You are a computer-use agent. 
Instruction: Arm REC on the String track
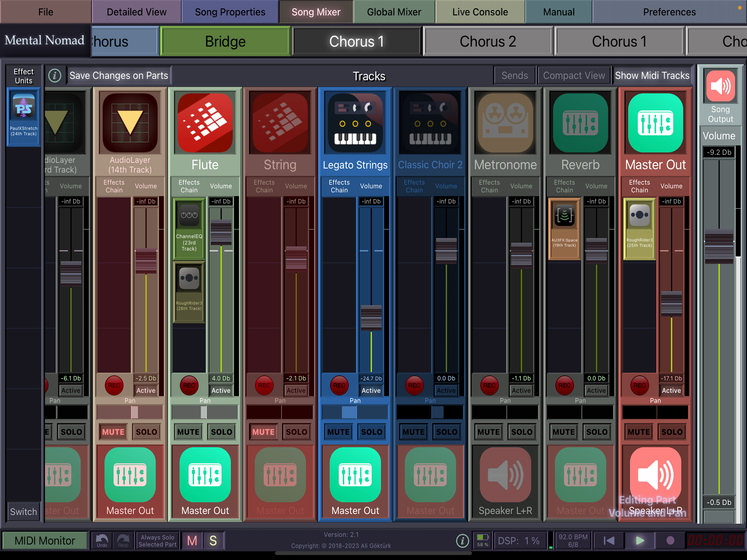264,385
